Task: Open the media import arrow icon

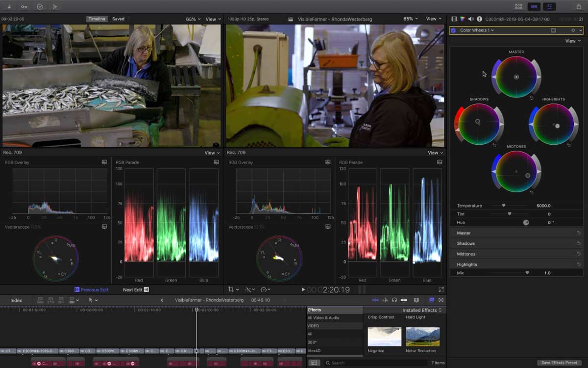Action: coord(9,6)
